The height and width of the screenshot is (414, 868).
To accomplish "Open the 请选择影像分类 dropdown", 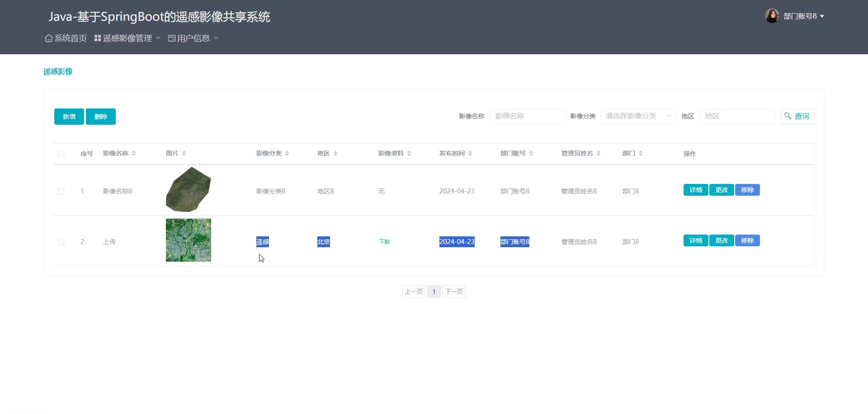I will [x=638, y=116].
